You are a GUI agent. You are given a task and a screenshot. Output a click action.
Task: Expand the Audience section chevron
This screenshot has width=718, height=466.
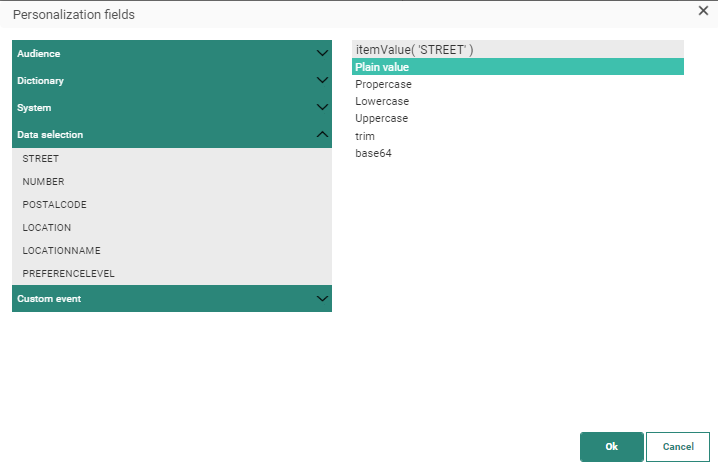(x=321, y=53)
